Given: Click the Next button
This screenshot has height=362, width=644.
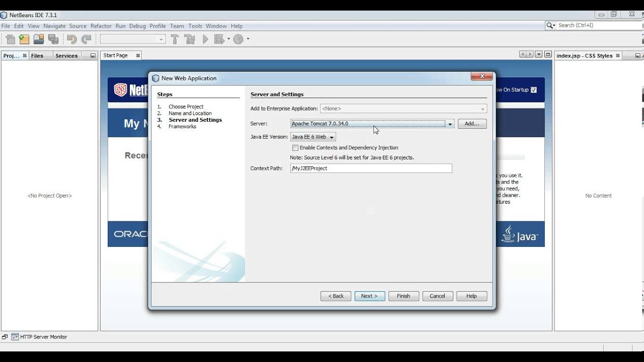Looking at the screenshot, I should pos(369,296).
